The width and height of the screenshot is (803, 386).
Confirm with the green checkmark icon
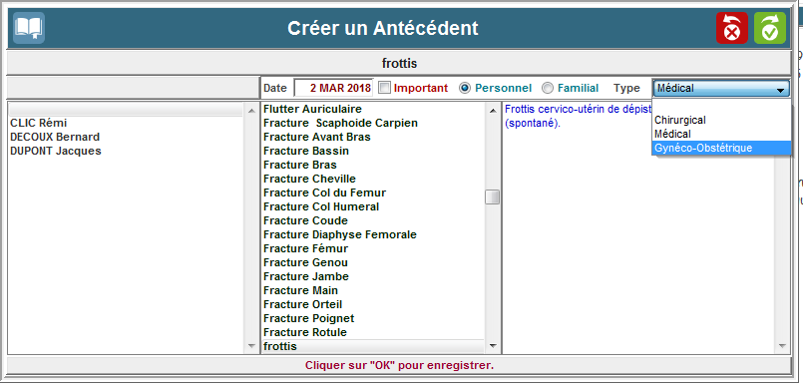[770, 28]
